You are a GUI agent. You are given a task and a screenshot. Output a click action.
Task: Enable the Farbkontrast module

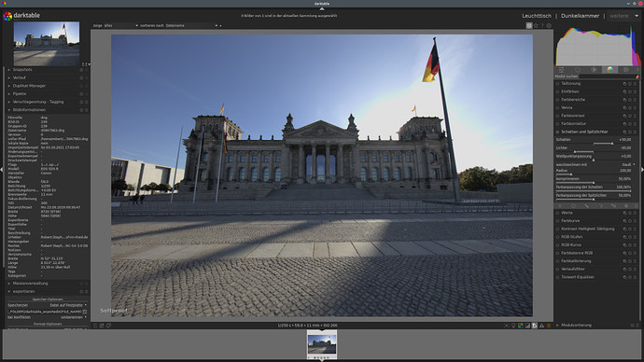point(558,116)
